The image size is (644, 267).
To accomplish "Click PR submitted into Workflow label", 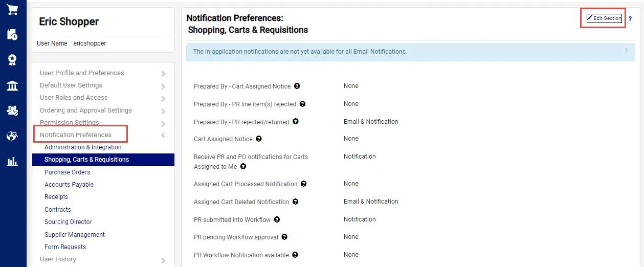I will [232, 220].
